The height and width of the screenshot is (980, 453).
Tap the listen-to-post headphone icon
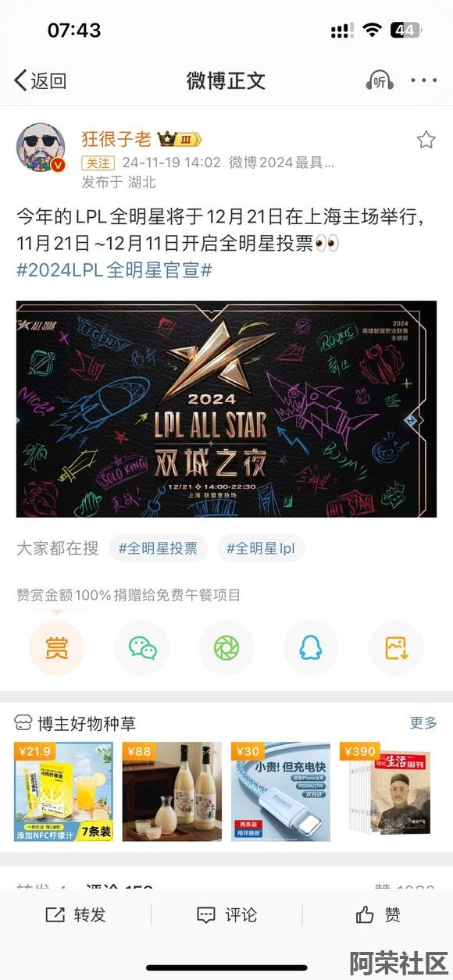pyautogui.click(x=380, y=80)
